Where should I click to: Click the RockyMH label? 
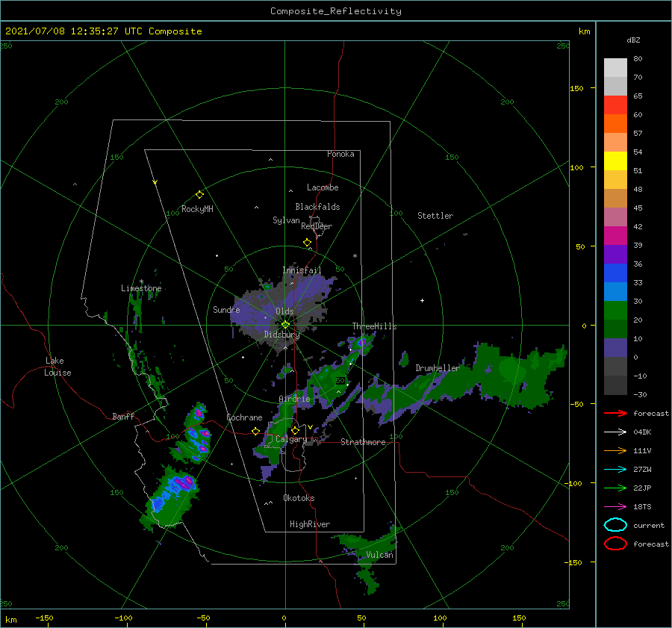click(197, 209)
